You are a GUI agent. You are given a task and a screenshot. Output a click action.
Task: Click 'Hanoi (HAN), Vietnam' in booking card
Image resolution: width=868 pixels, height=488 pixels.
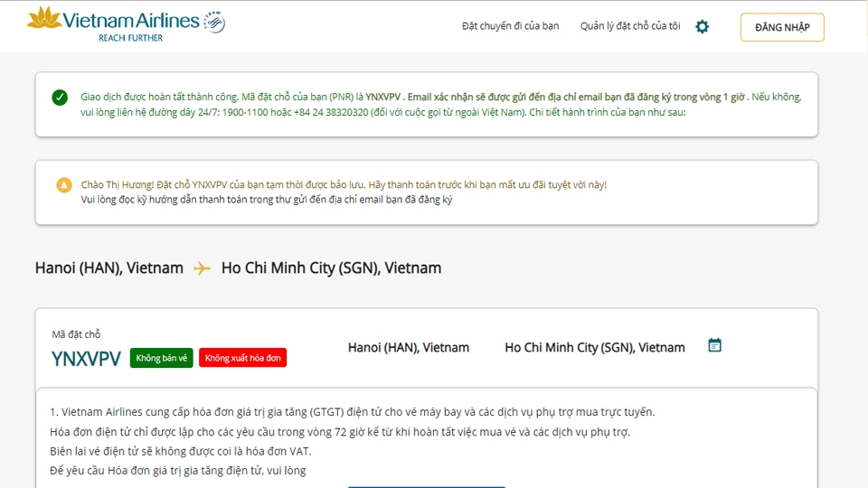(409, 347)
